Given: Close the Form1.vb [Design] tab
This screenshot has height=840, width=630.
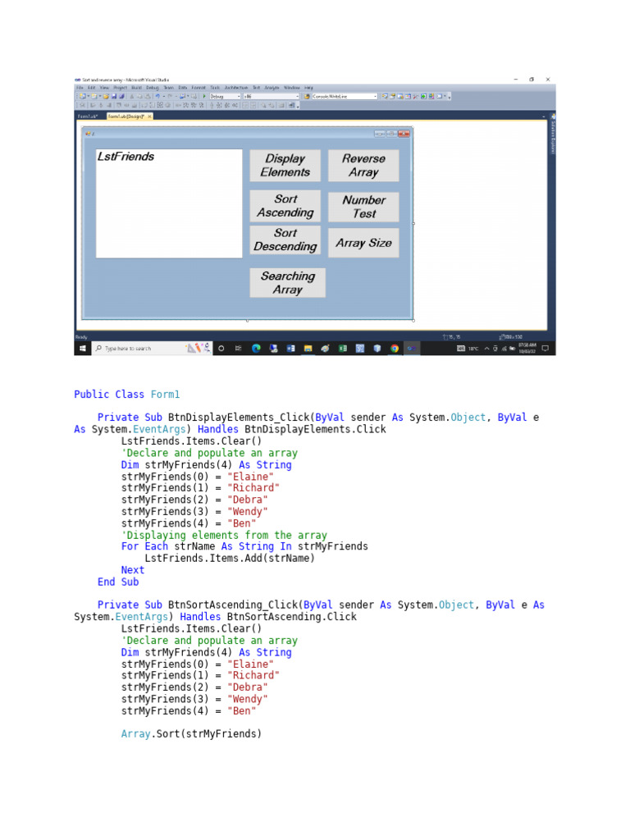Looking at the screenshot, I should pyautogui.click(x=149, y=116).
